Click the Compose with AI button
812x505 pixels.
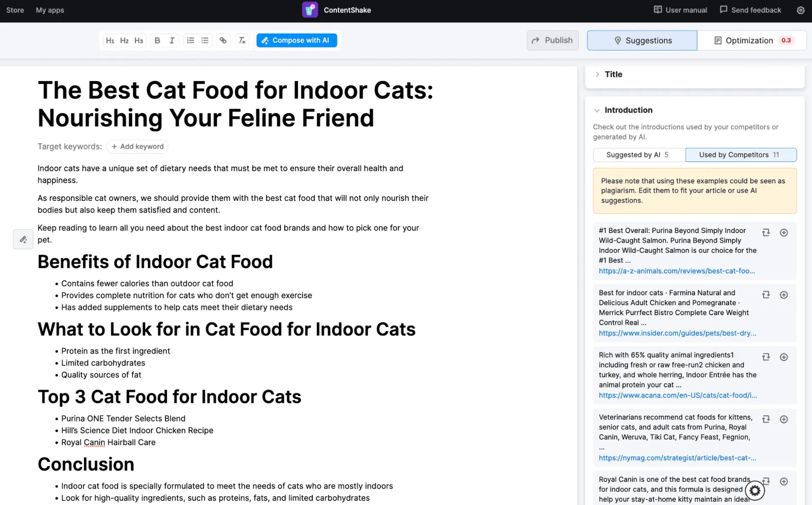[x=296, y=40]
